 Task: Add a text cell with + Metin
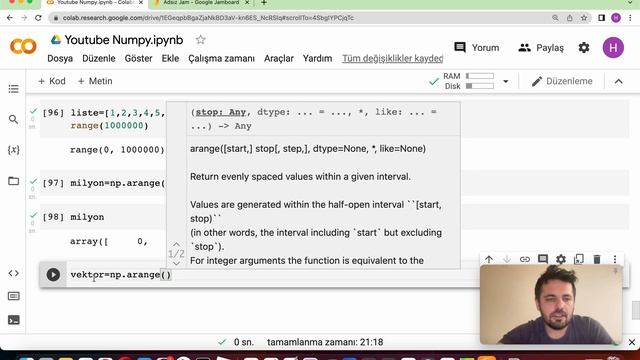[x=95, y=81]
